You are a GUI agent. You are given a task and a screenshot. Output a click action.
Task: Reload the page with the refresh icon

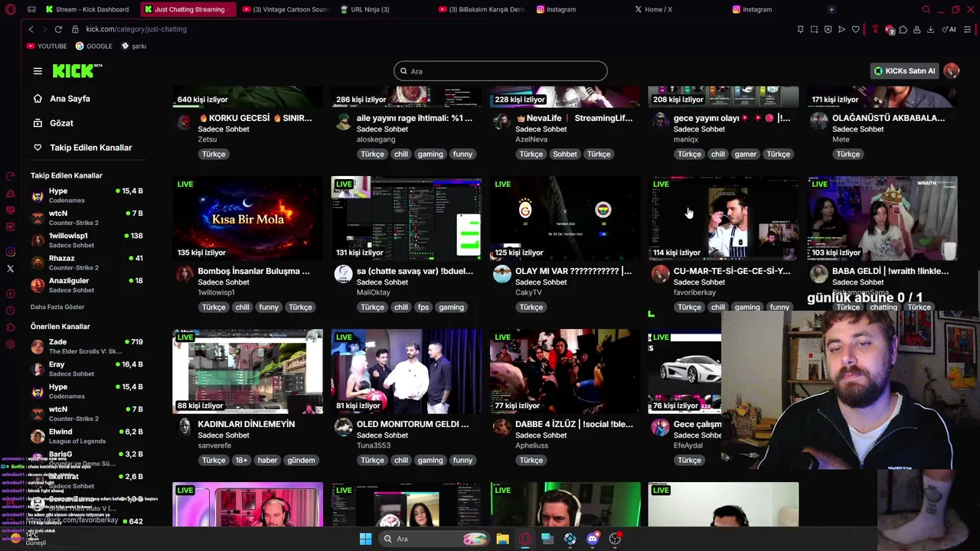pyautogui.click(x=58, y=29)
